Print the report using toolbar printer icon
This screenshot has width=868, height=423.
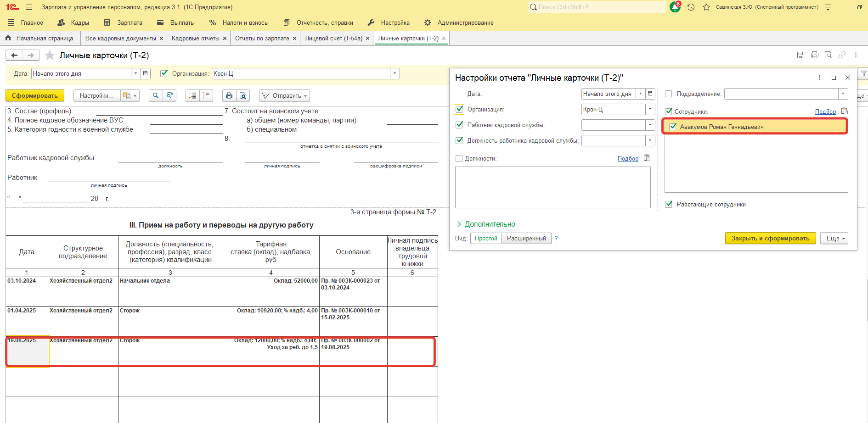pyautogui.click(x=229, y=95)
